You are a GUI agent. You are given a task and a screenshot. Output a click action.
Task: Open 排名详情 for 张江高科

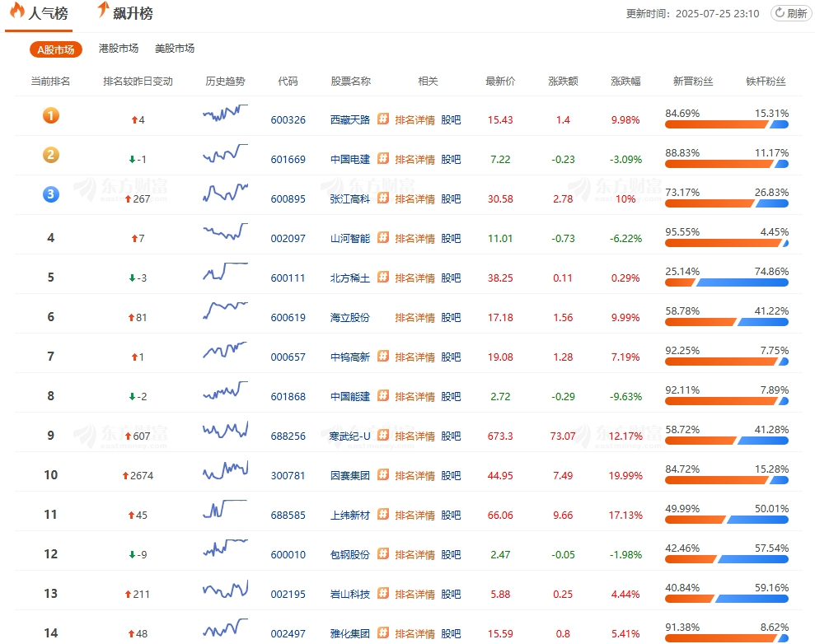pyautogui.click(x=415, y=198)
